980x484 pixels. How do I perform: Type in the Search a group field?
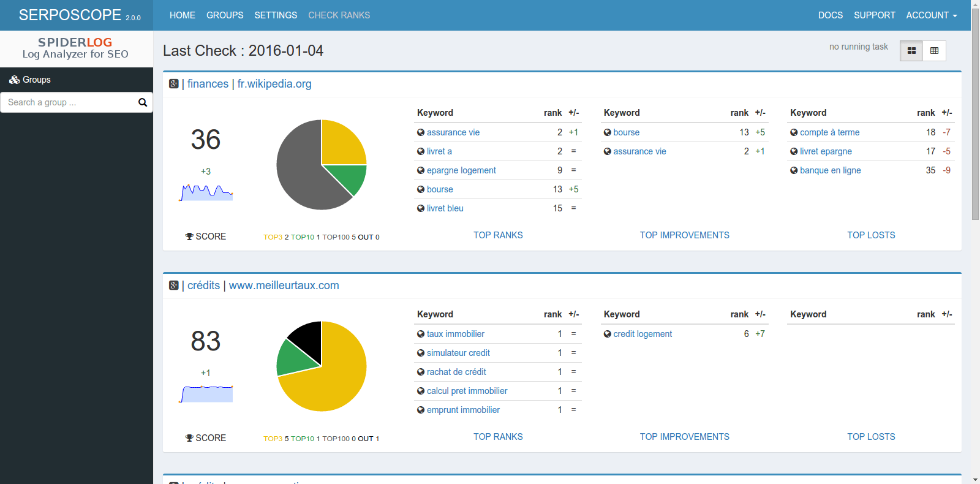tap(69, 102)
